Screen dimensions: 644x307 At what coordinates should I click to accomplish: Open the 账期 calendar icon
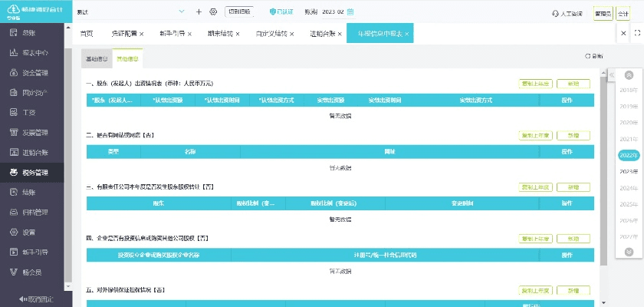[x=350, y=12]
